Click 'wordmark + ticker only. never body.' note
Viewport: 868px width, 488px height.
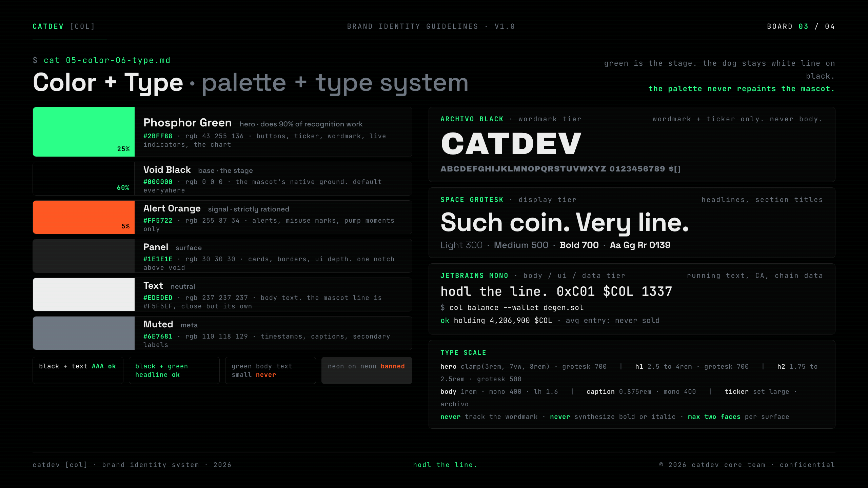(738, 119)
